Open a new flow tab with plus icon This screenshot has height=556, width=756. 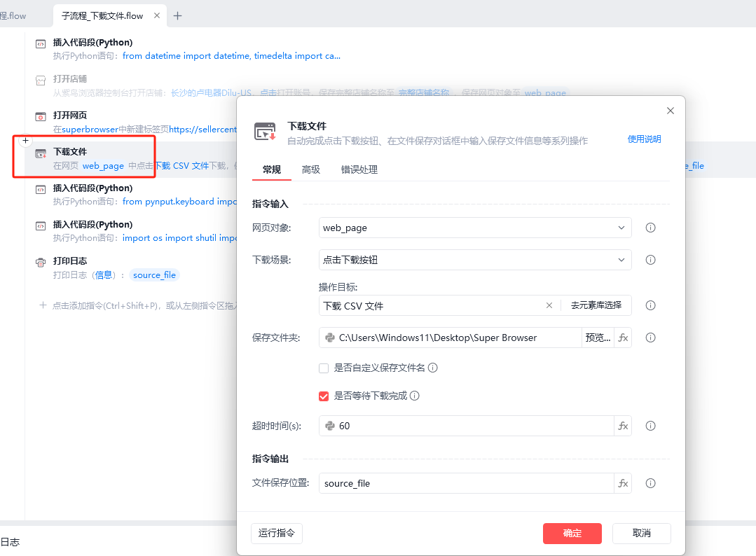coord(177,16)
